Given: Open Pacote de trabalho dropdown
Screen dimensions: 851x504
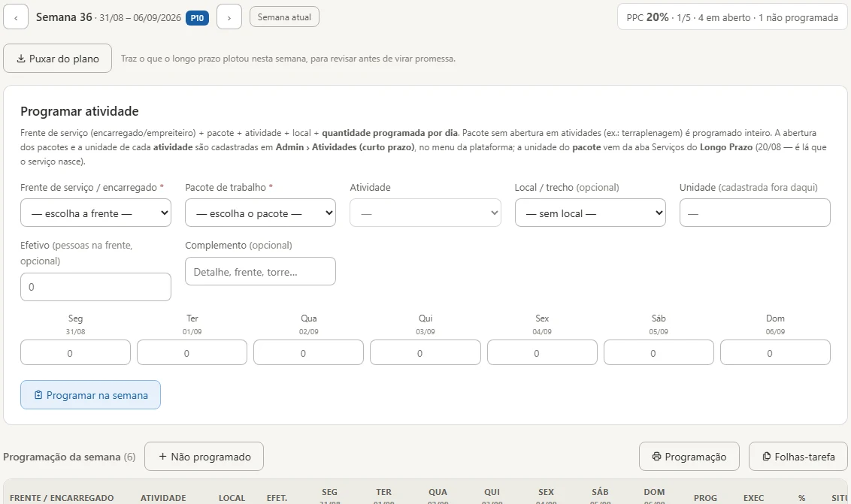Looking at the screenshot, I should [x=261, y=213].
